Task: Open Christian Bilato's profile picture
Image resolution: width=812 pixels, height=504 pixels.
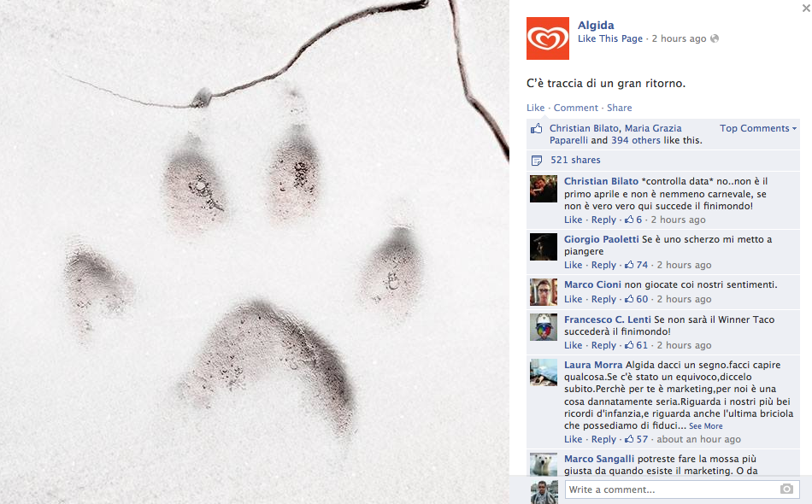Action: point(544,189)
